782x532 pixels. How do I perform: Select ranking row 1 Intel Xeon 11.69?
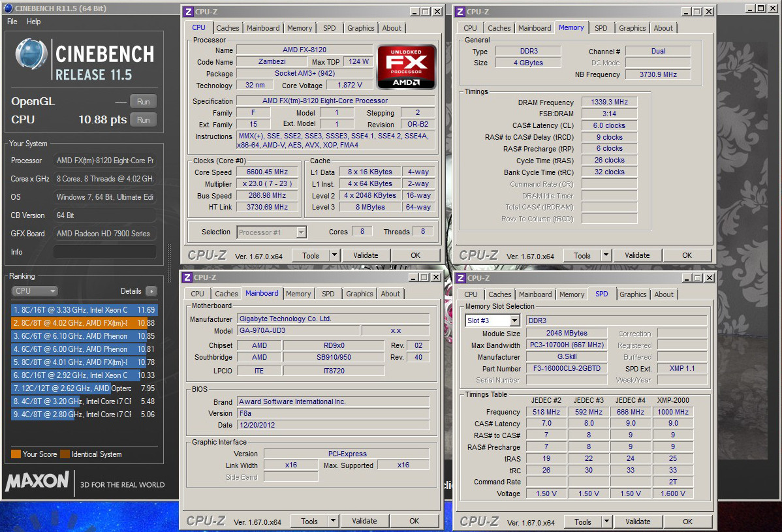pos(84,309)
